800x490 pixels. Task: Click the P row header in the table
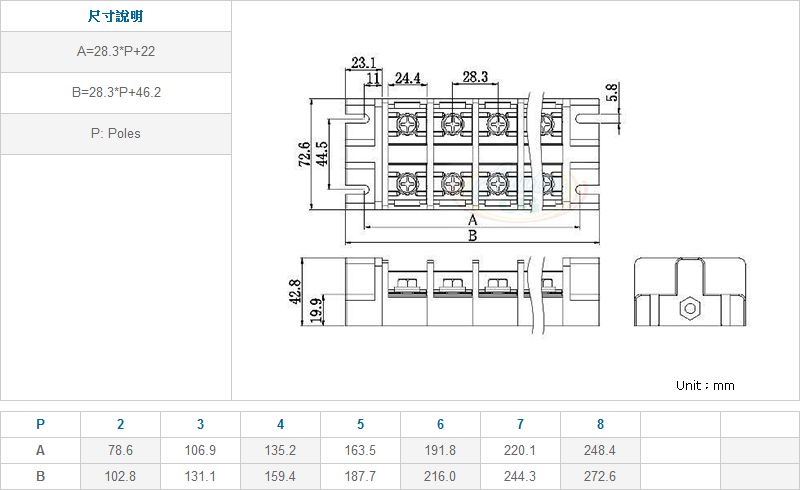(40, 424)
